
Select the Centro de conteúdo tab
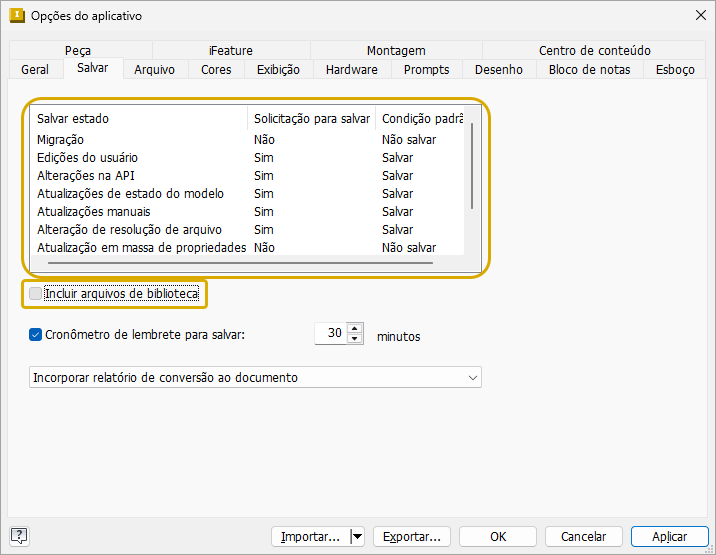coord(595,50)
